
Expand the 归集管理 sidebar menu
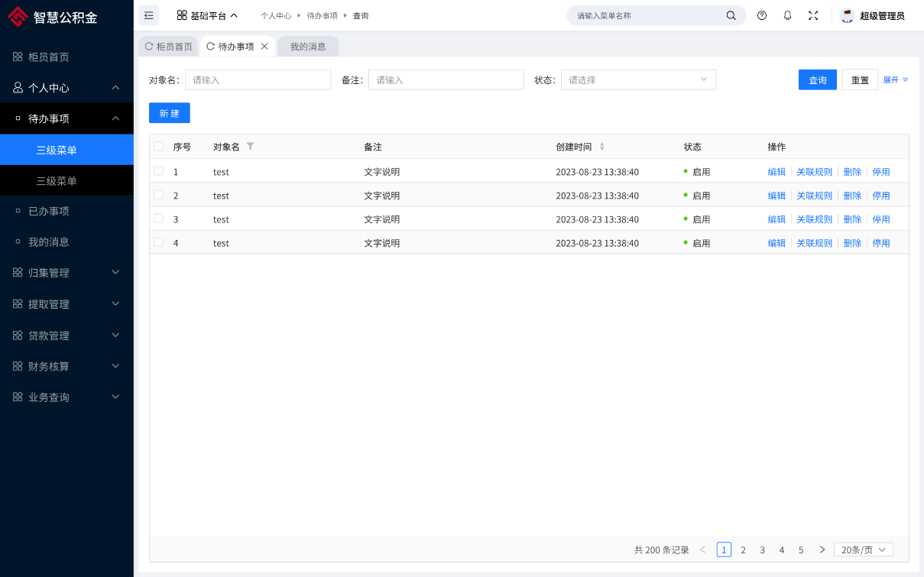66,273
